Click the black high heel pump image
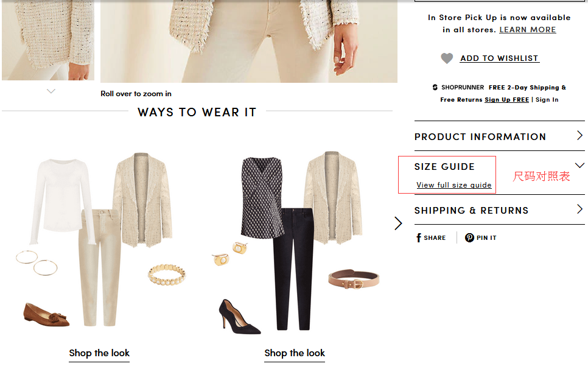 [x=239, y=317]
